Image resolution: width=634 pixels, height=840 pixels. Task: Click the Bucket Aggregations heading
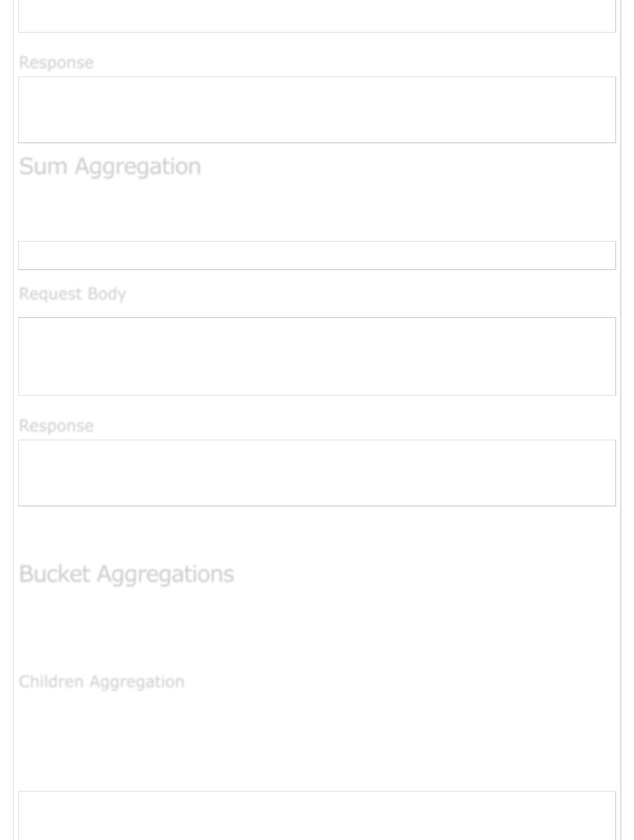coord(126,574)
